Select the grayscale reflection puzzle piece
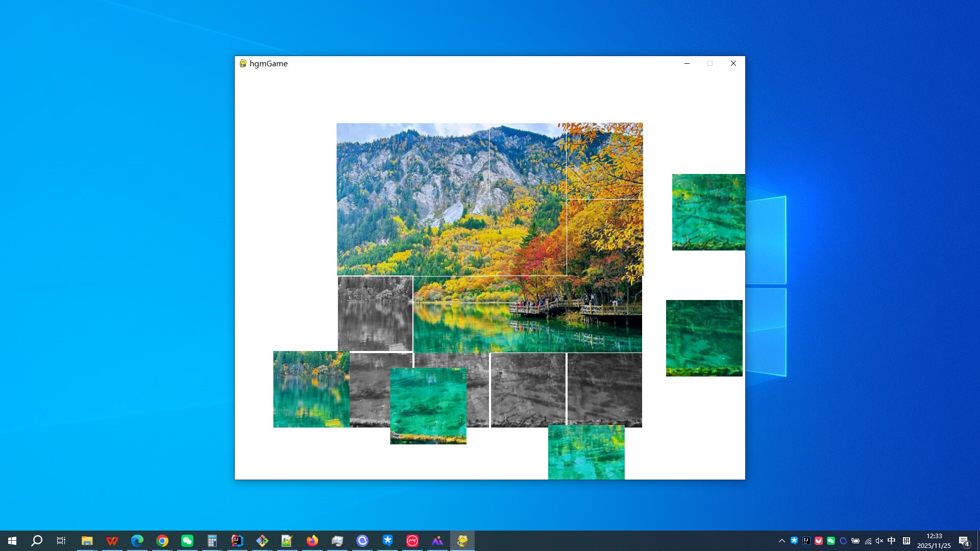 375,314
